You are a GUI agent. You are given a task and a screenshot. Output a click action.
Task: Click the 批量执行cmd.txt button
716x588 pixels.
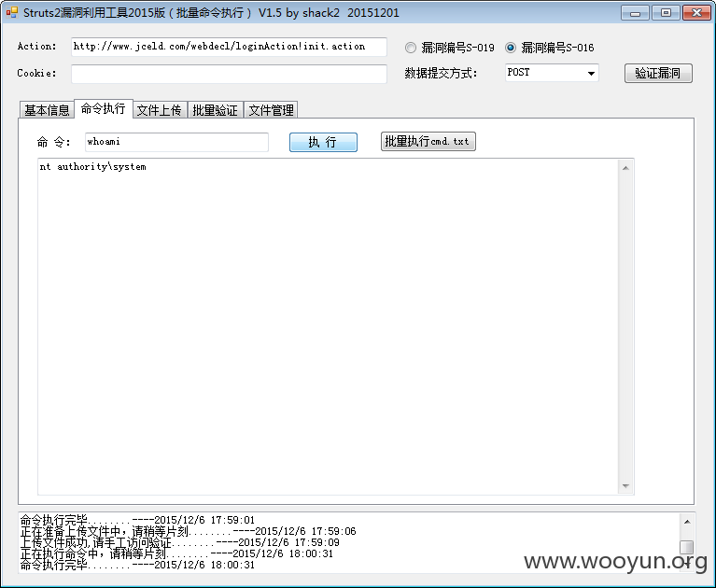428,142
